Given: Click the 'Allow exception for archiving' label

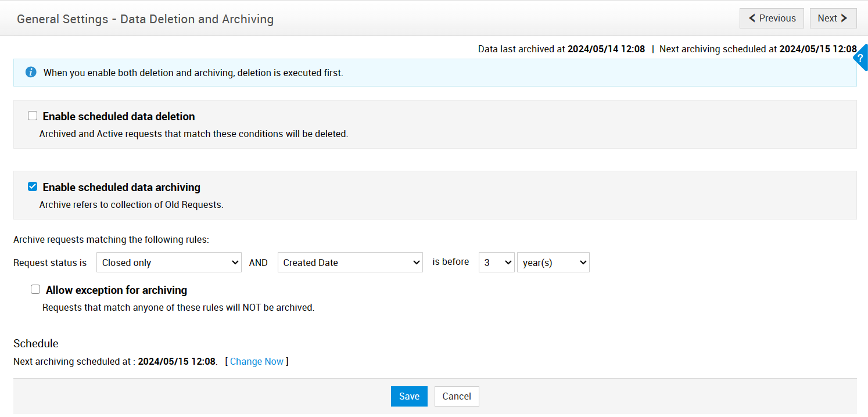Looking at the screenshot, I should pyautogui.click(x=116, y=290).
